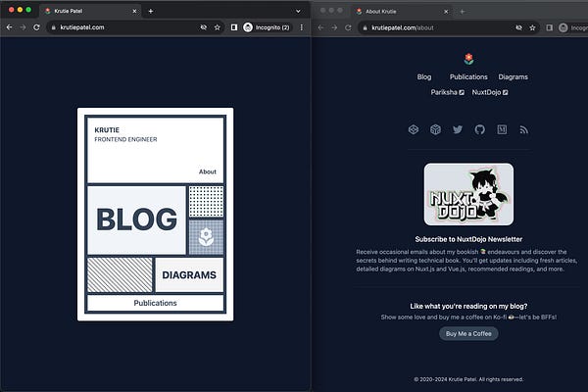Open the Pariksha external link
This screenshot has width=588, height=392.
coord(448,92)
